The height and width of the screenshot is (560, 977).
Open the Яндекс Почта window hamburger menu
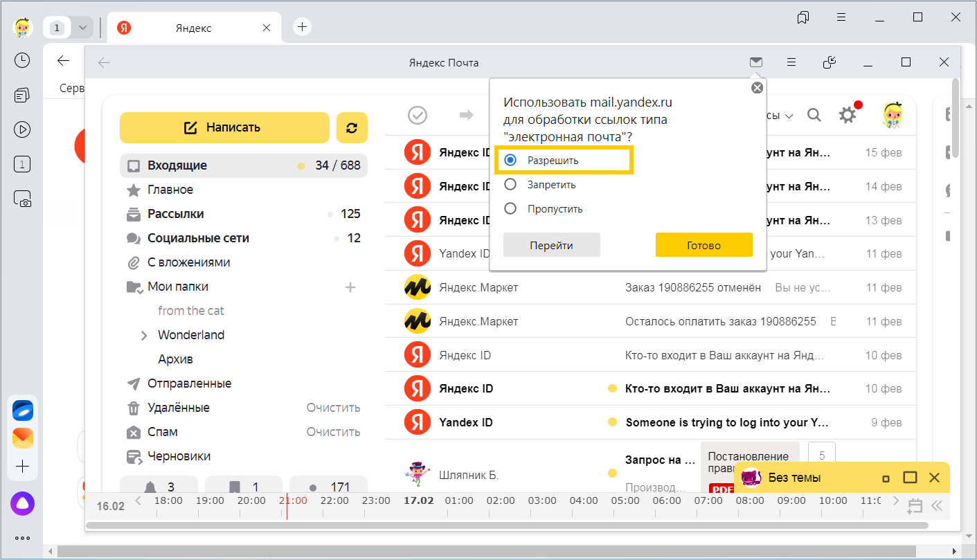pyautogui.click(x=791, y=62)
